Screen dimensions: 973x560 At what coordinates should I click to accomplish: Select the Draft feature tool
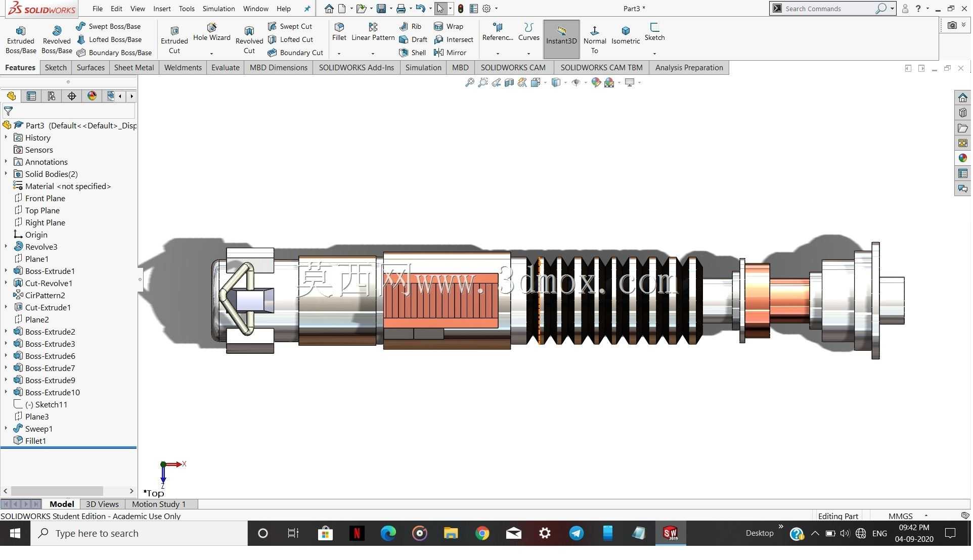point(413,39)
